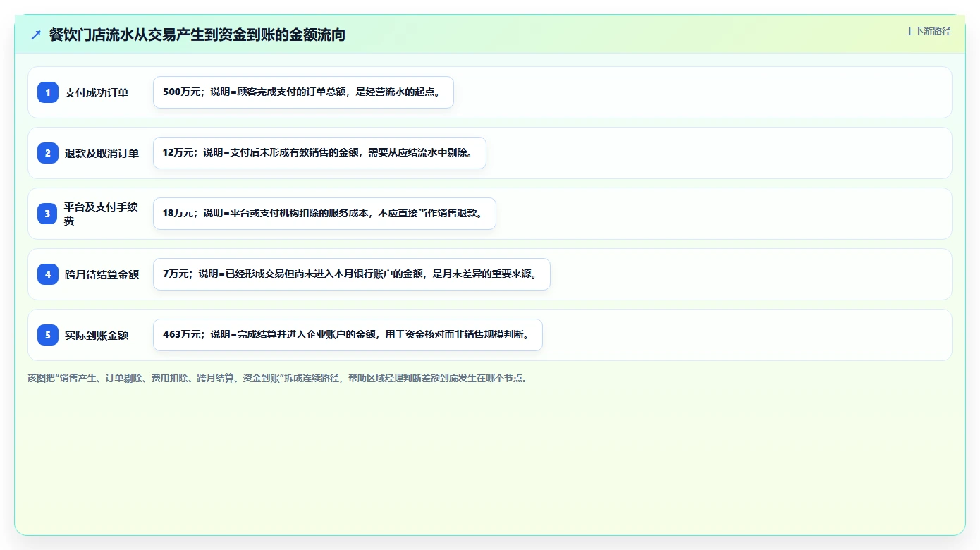Open the 463万元 description box

pos(348,335)
